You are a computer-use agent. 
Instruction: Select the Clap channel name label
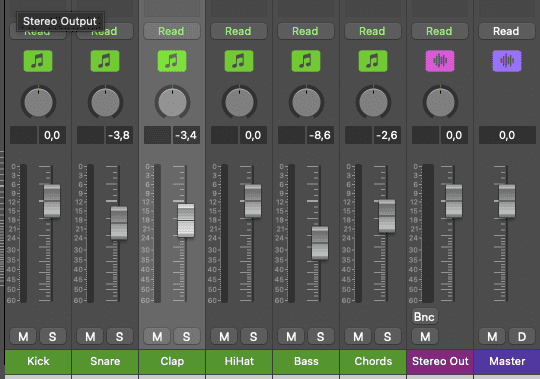click(x=172, y=361)
